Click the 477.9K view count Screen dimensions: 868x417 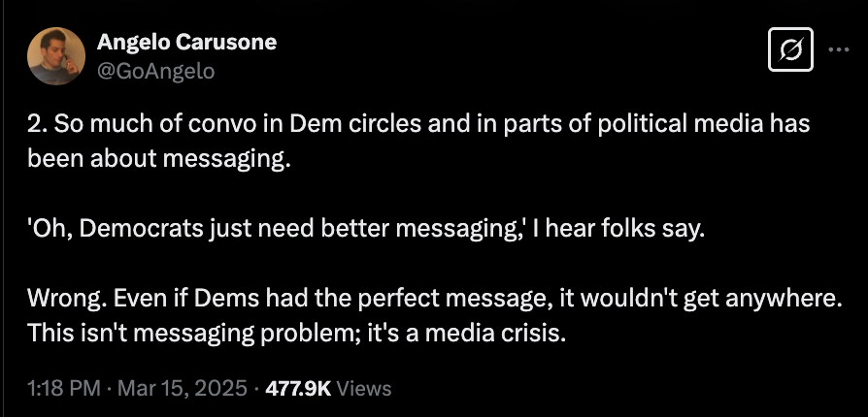click(x=298, y=388)
